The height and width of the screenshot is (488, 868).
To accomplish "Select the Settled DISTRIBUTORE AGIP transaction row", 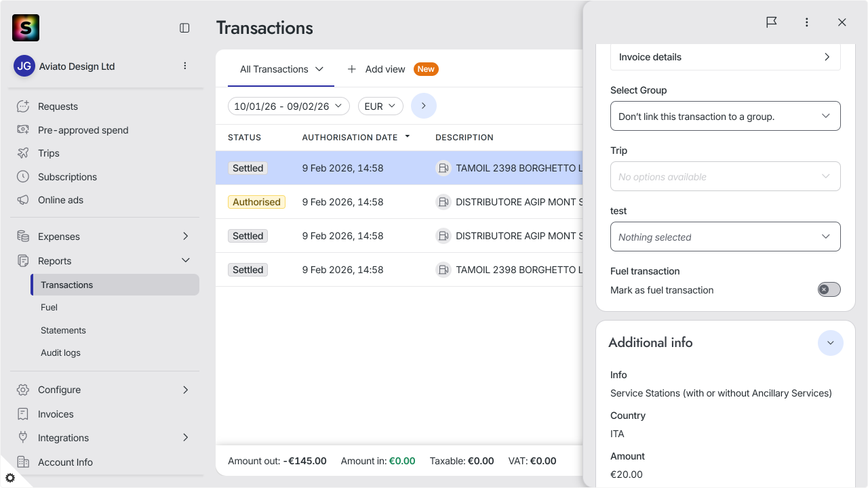I will pyautogui.click(x=399, y=236).
